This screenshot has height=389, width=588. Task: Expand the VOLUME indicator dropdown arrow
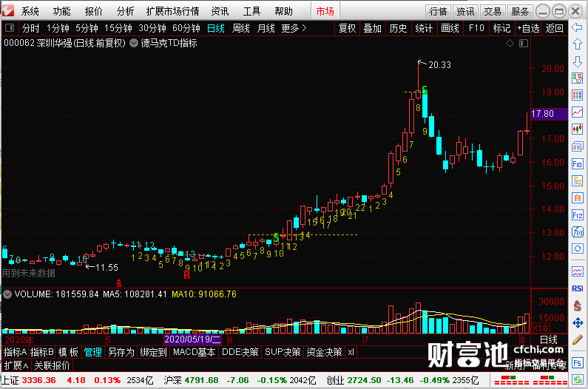[7, 294]
